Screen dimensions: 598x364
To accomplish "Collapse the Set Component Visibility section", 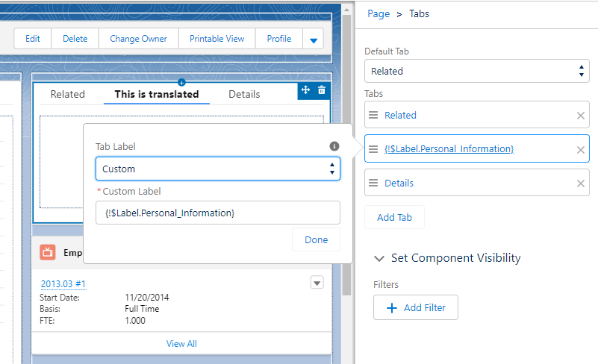I will tap(379, 258).
